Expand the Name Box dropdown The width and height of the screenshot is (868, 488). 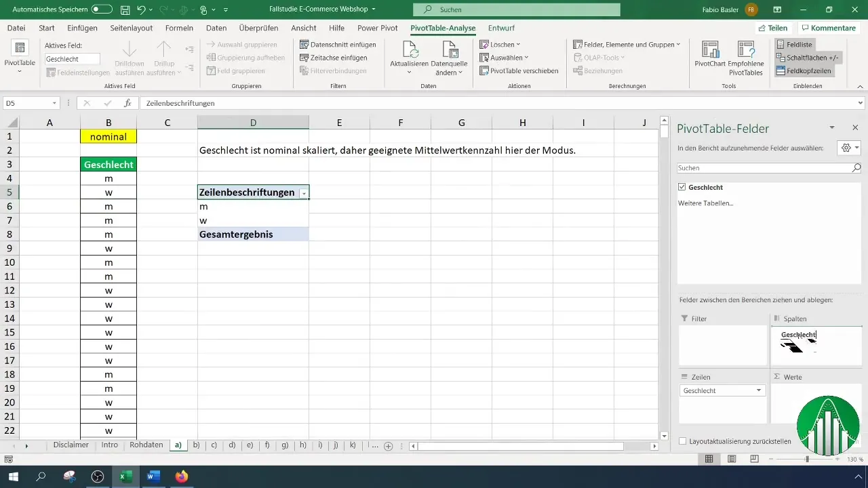click(x=55, y=103)
